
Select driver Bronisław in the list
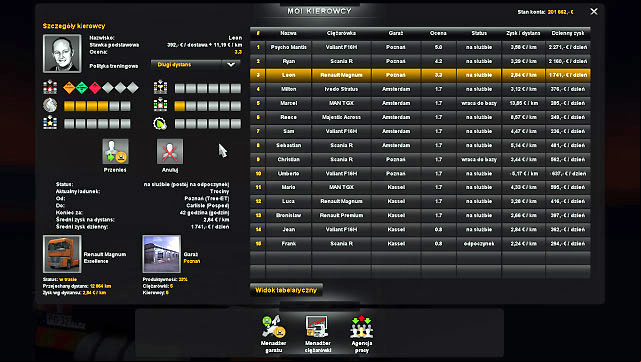[x=420, y=215]
